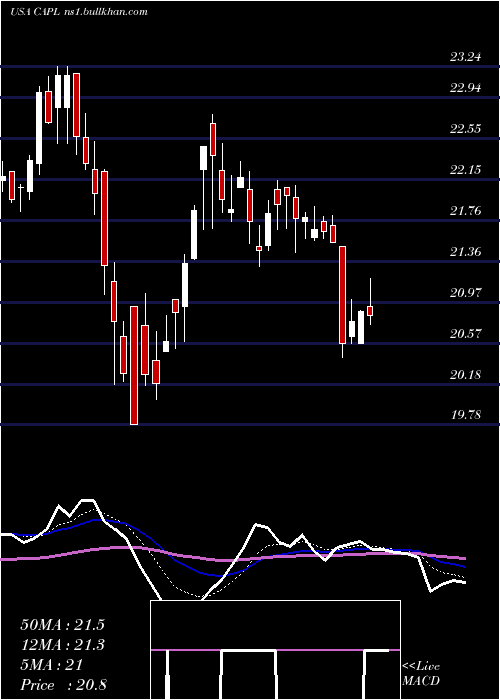Click the 20.18 price level label
Image resolution: width=500 pixels, height=700 pixels.
466,375
